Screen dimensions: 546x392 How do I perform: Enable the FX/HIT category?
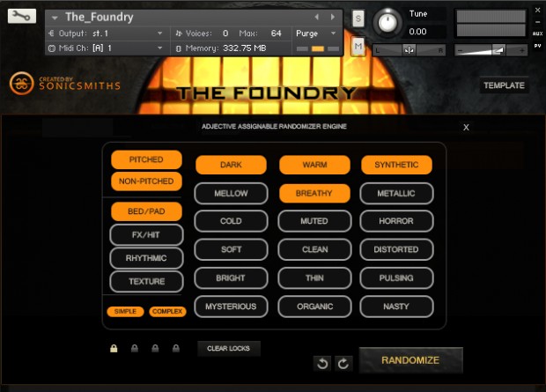(146, 235)
